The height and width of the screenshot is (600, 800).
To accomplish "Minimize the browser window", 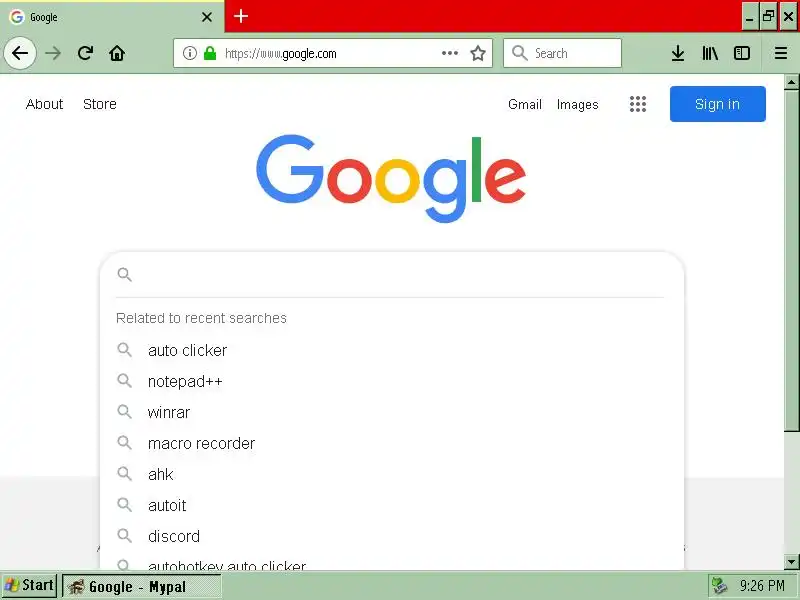I will coord(749,17).
